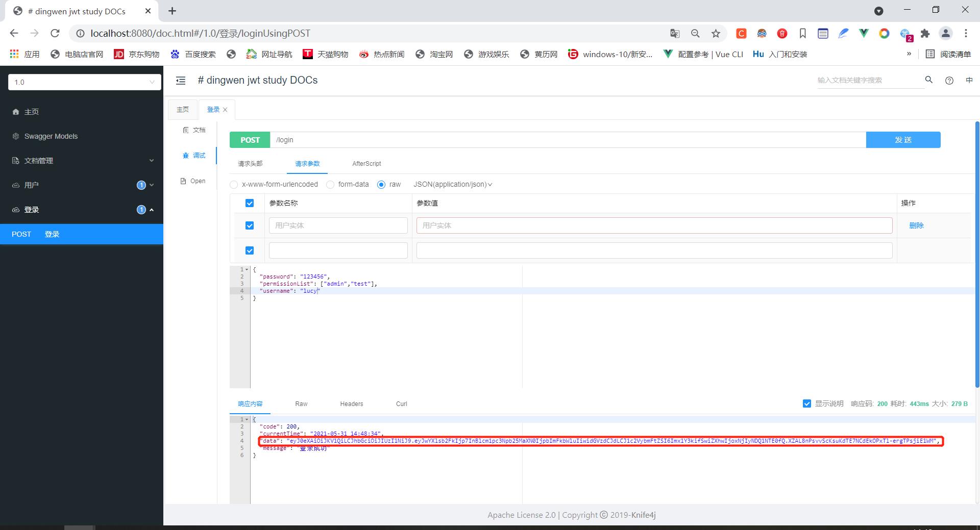Click the browser address bar URL
Viewport: 980px width, 530px height.
click(x=200, y=33)
